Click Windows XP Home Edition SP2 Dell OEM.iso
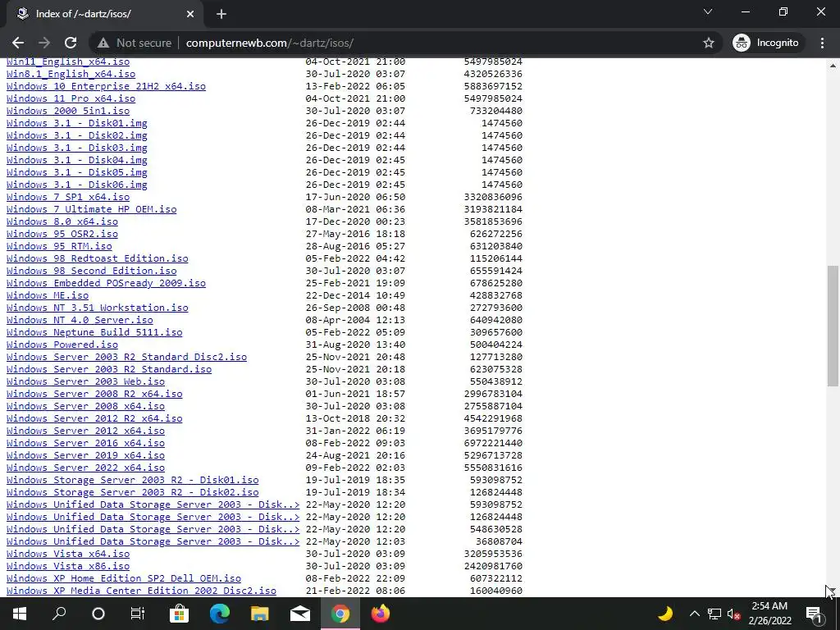Screen dimensions: 840x630 [124, 579]
